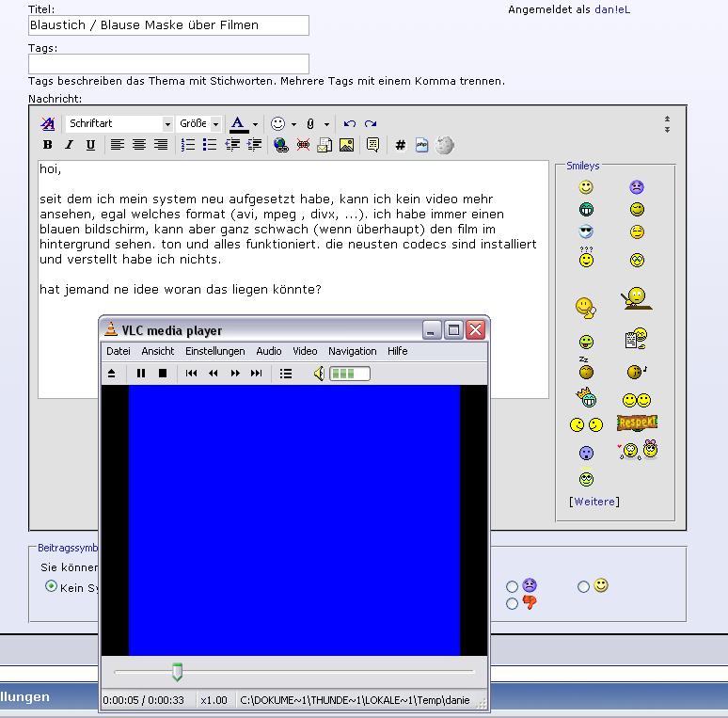This screenshot has width=728, height=718.
Task: Insert the Respekt smiley
Action: coord(637,423)
